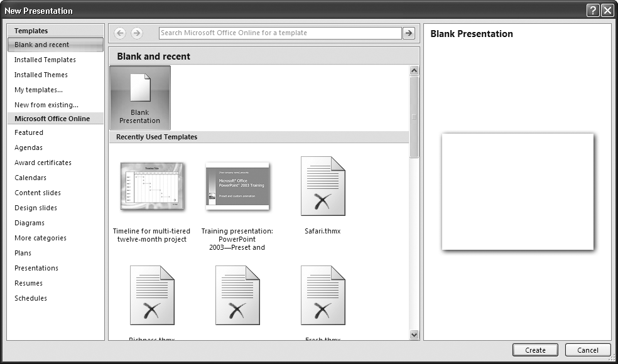
Task: Open My templates...
Action: tap(38, 90)
